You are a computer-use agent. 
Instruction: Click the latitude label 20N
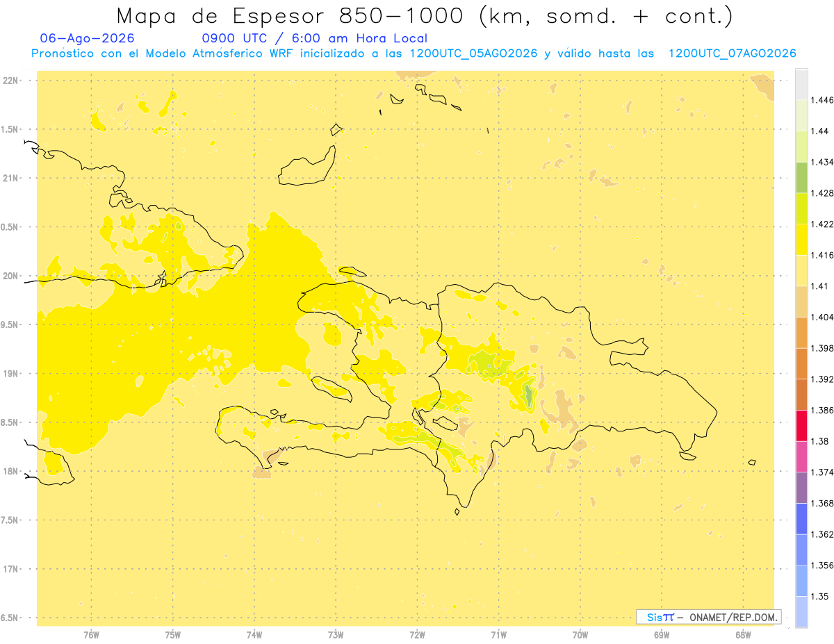tap(10, 276)
